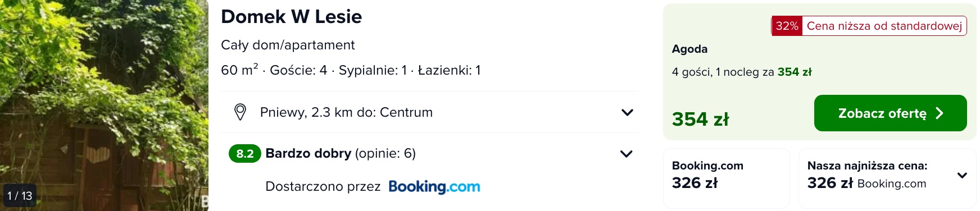
Task: Click the Agoda provider name
Action: 689,49
